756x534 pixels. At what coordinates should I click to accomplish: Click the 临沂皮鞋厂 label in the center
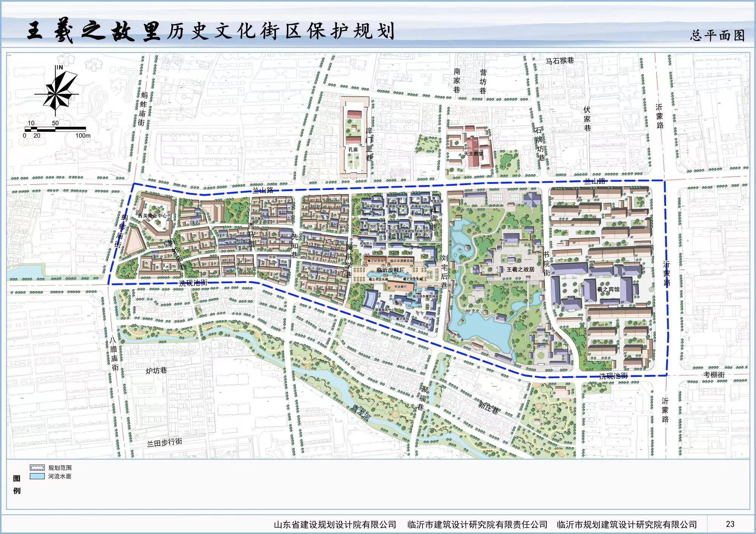(390, 270)
